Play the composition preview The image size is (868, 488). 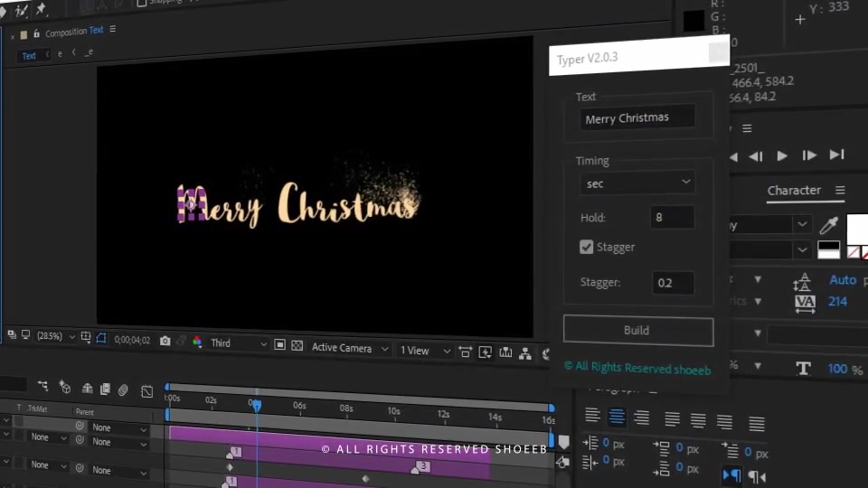coord(782,156)
